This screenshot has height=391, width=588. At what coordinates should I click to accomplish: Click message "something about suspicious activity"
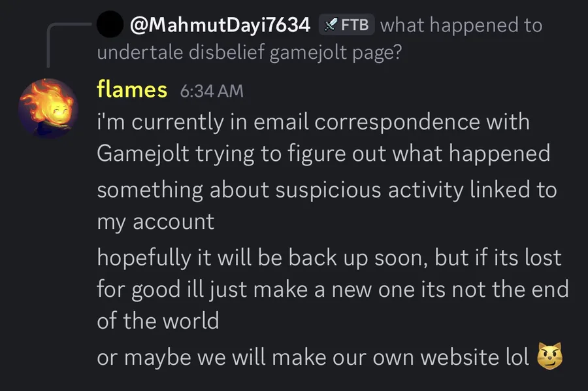pyautogui.click(x=327, y=190)
